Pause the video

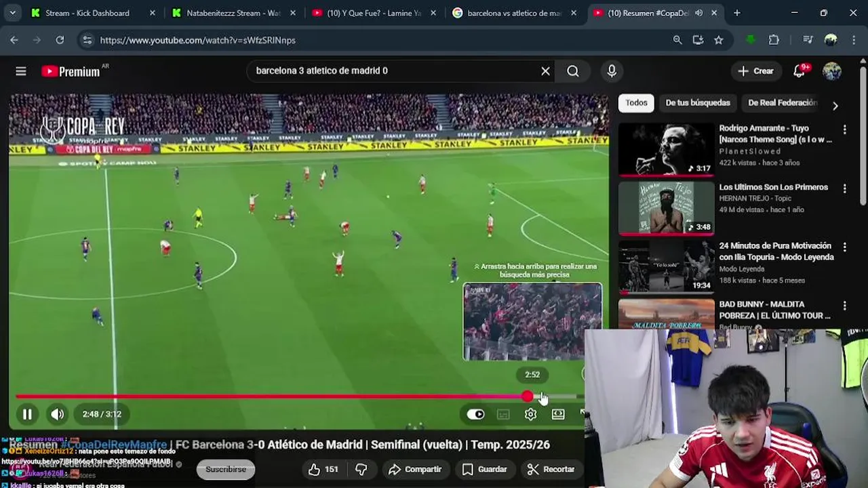(27, 414)
